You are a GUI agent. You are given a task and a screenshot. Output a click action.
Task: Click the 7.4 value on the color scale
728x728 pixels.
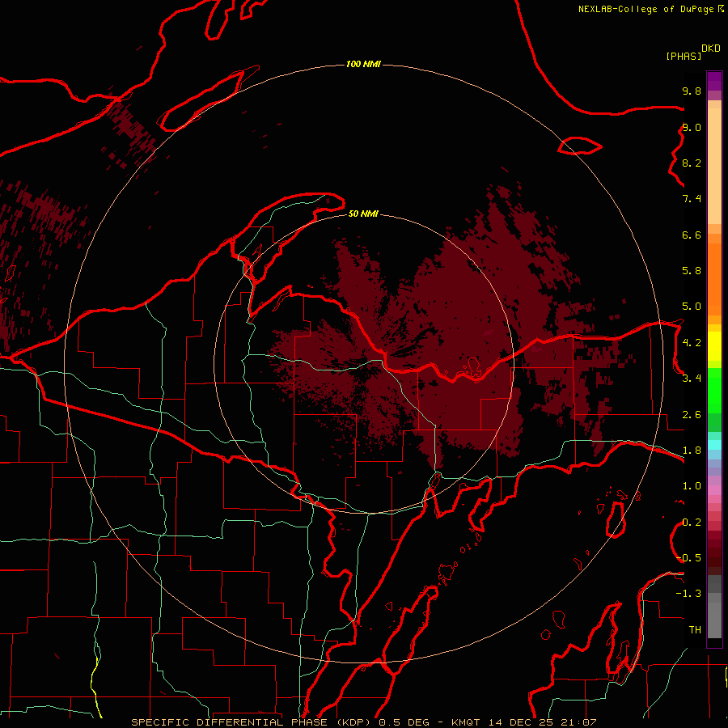[692, 199]
